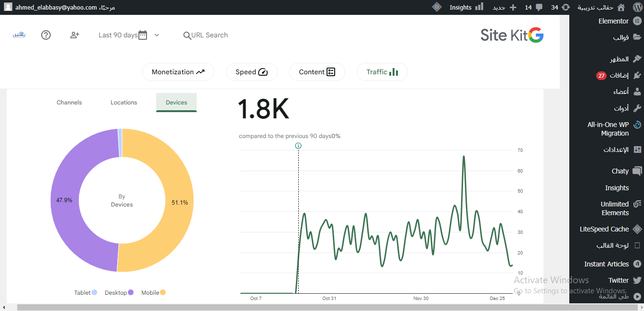Click the info marker above the chart
Viewport: 644px width, 311px height.
click(298, 146)
